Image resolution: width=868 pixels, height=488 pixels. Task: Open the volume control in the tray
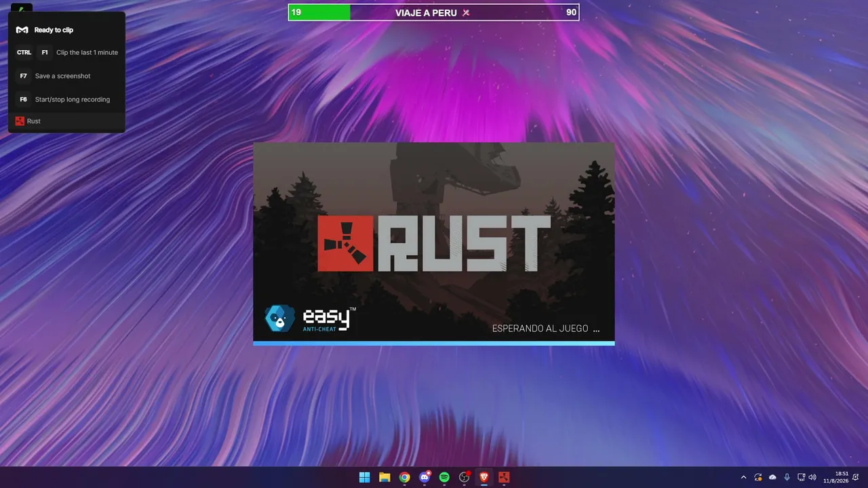812,477
